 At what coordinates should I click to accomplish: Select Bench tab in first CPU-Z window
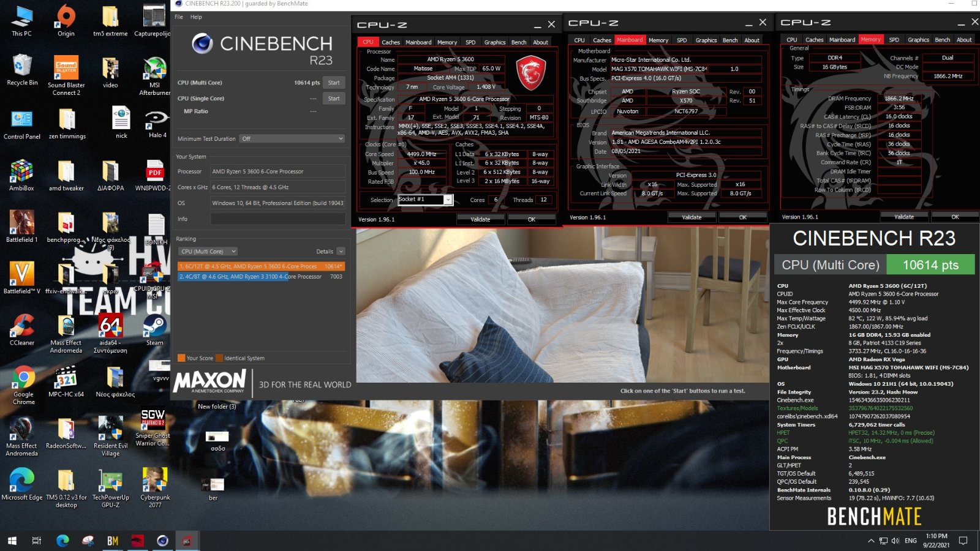[519, 42]
